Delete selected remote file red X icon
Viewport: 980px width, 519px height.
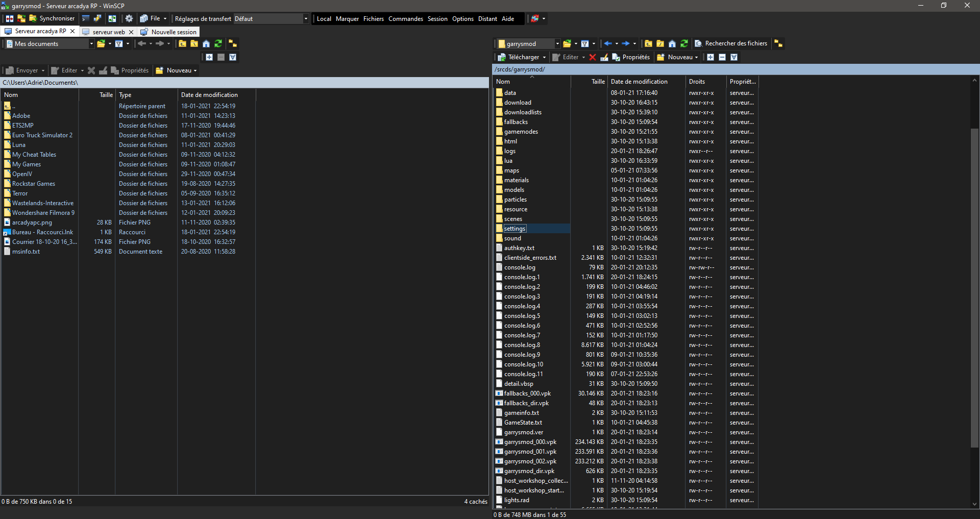point(593,57)
